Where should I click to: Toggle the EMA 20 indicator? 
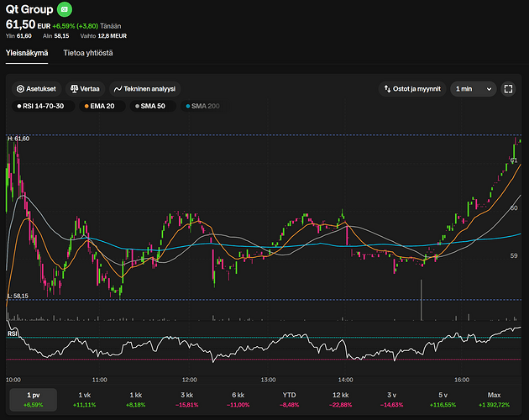click(x=102, y=106)
